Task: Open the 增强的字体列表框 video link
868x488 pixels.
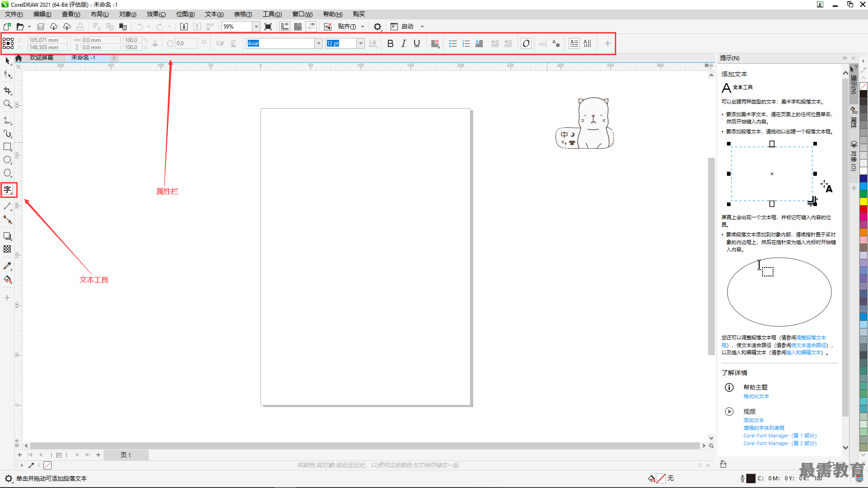Action: [x=764, y=428]
